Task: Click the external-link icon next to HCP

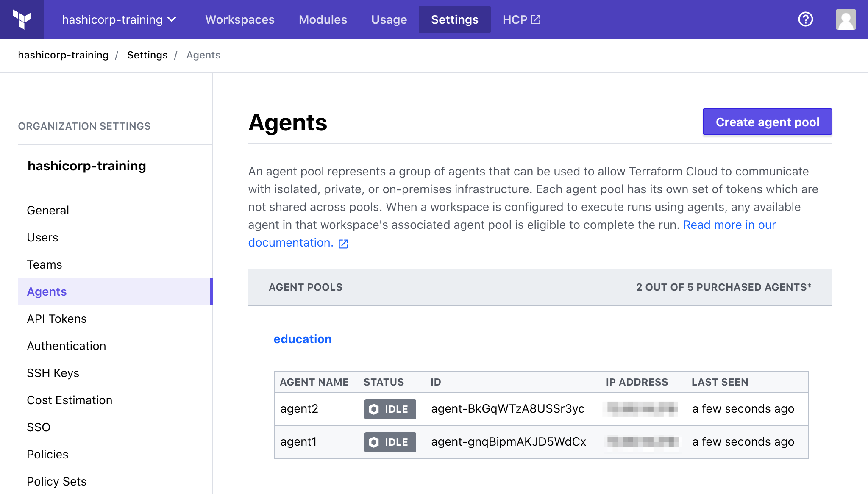Action: click(536, 19)
